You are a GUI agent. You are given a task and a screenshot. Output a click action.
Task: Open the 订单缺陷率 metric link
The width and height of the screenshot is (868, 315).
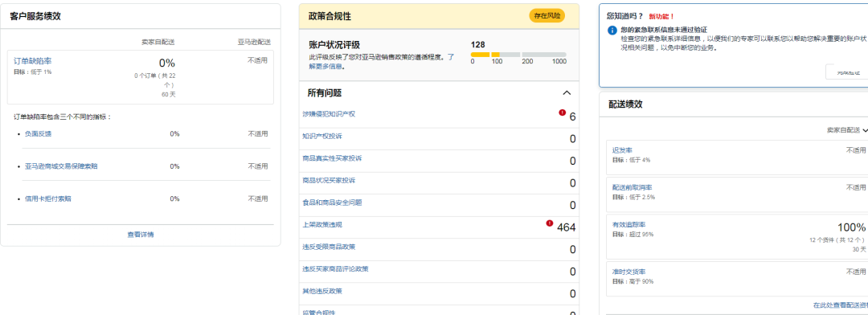point(33,61)
